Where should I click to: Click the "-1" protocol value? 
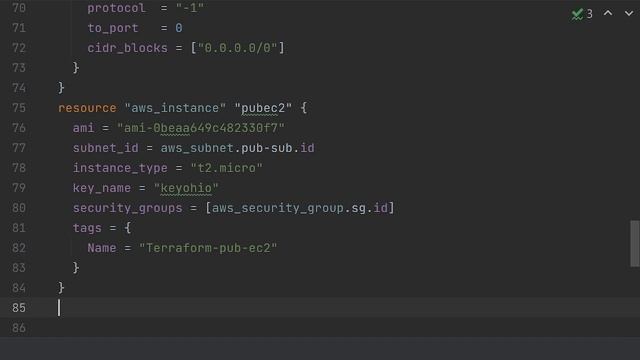click(190, 8)
